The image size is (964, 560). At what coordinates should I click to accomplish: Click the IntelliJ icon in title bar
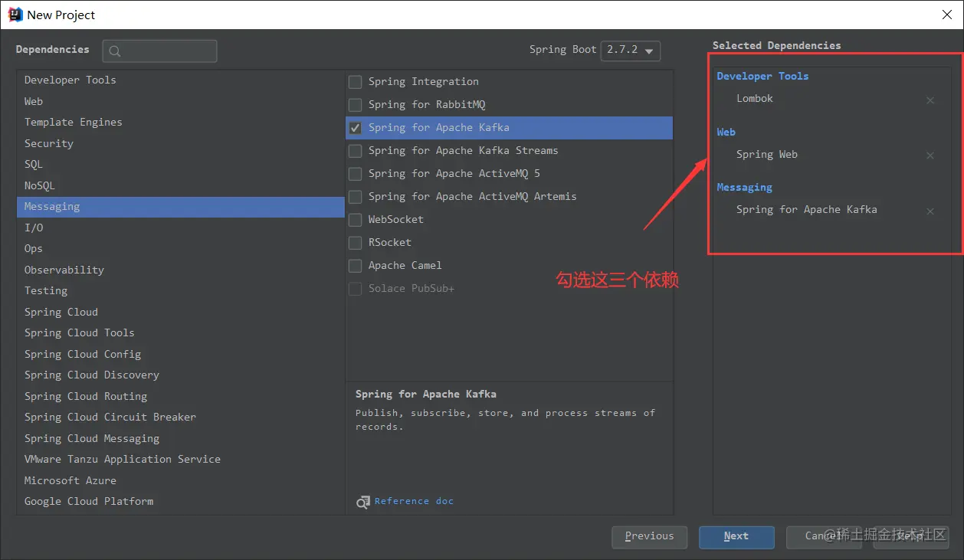[15, 14]
